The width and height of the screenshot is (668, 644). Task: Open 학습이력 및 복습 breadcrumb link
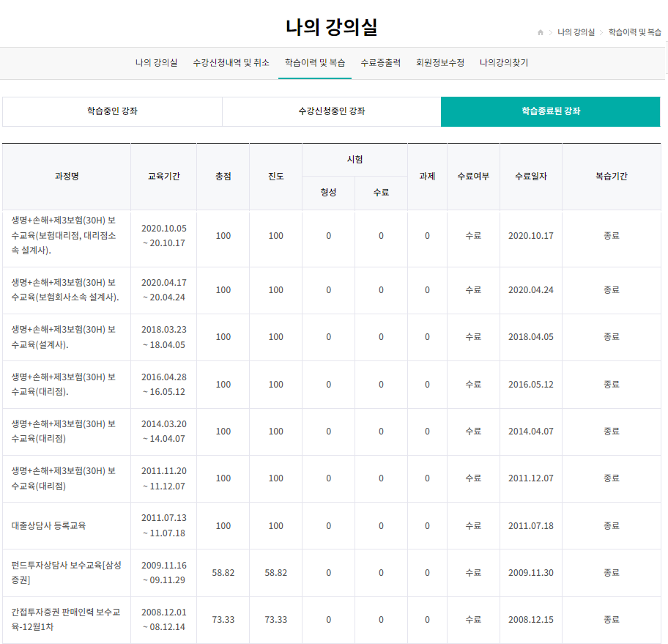click(635, 32)
